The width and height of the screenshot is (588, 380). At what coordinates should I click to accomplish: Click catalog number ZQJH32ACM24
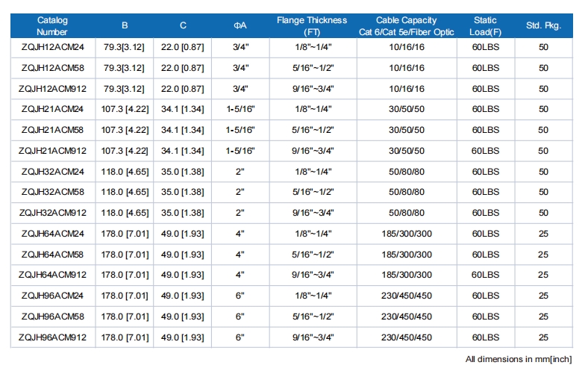point(52,172)
